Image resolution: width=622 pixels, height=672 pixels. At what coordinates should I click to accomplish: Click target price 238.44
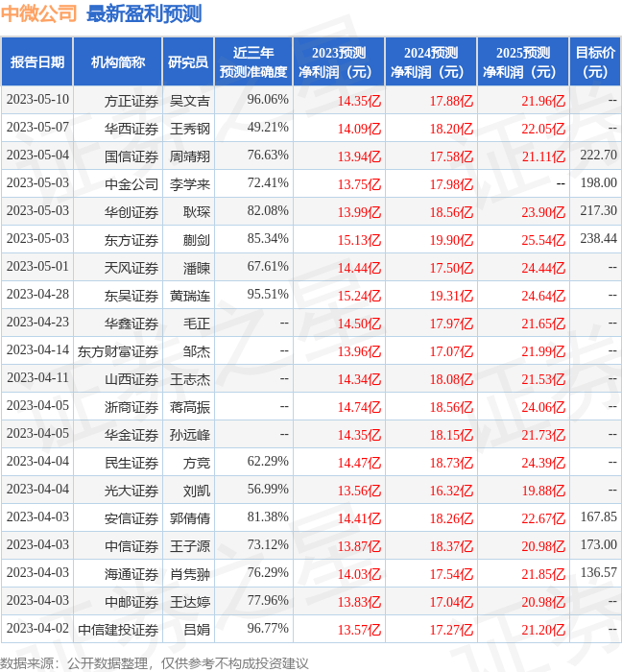coord(598,239)
